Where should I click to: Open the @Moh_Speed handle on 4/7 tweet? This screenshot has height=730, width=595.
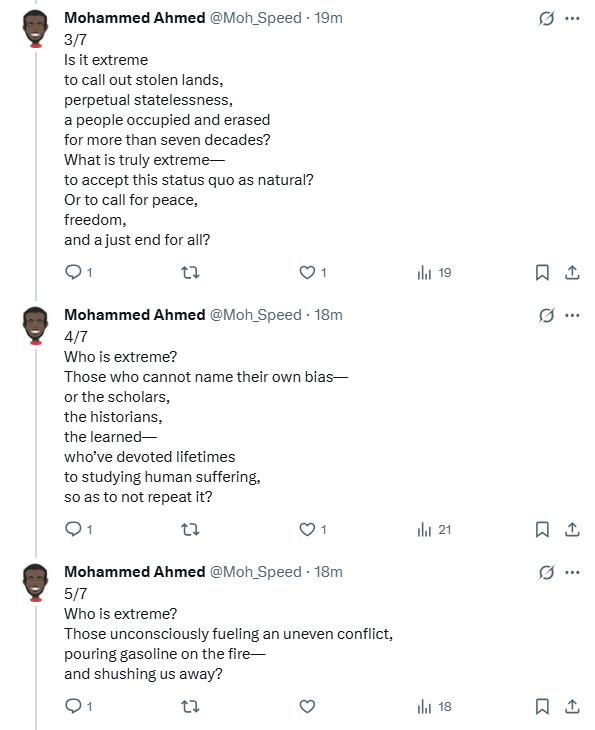tap(256, 315)
